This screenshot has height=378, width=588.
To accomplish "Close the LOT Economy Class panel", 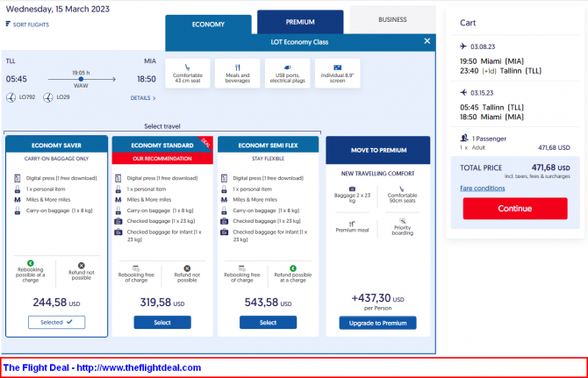I will 427,41.
